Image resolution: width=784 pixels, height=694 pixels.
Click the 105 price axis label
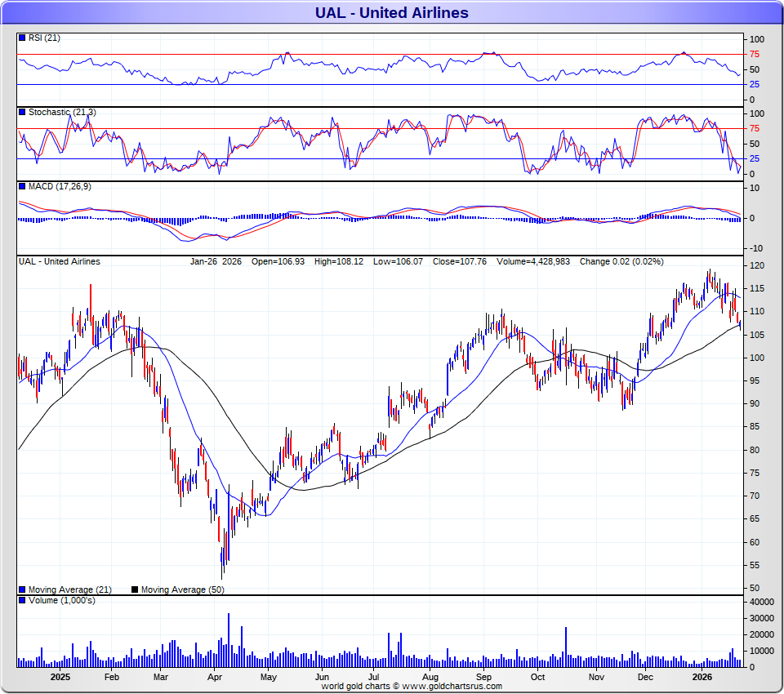click(x=757, y=335)
